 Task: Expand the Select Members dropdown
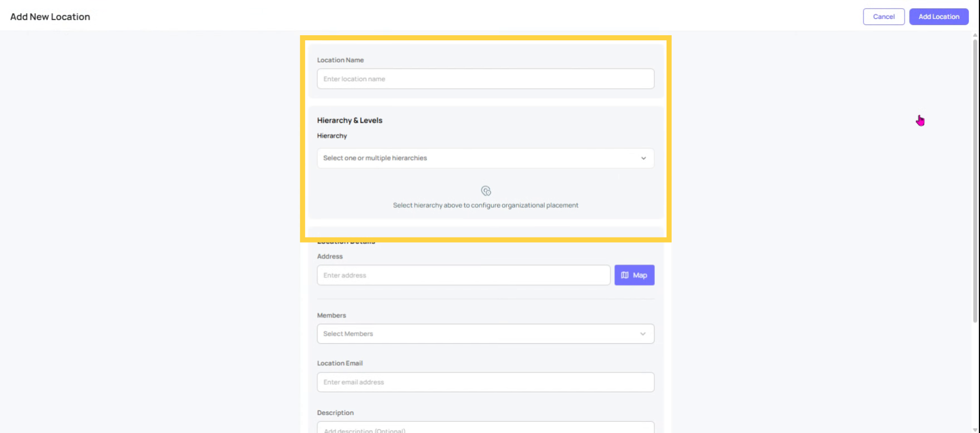click(x=485, y=334)
